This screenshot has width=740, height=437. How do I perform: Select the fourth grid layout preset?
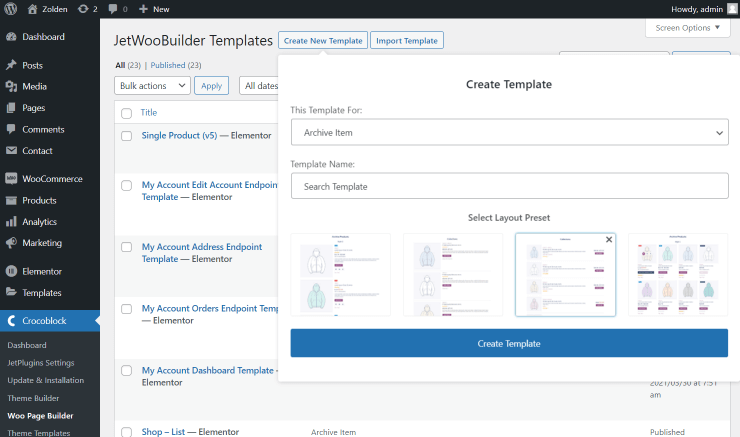pyautogui.click(x=678, y=275)
